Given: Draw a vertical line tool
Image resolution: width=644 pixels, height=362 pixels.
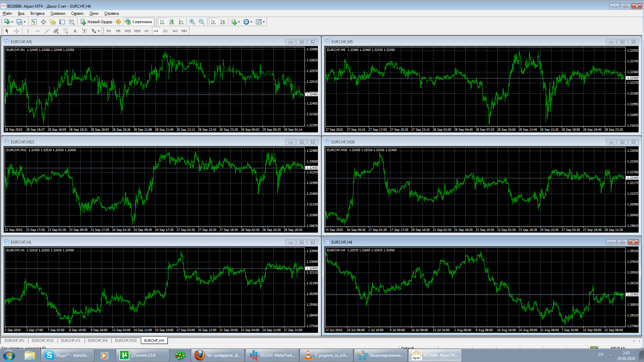Looking at the screenshot, I should point(28,31).
